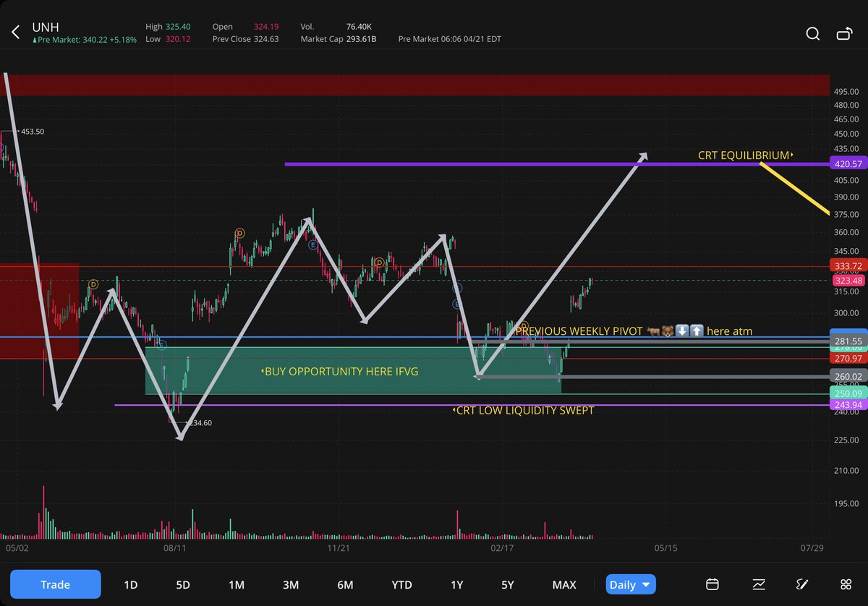Click the Trade button
Screen dimensions: 868x606
pos(56,584)
